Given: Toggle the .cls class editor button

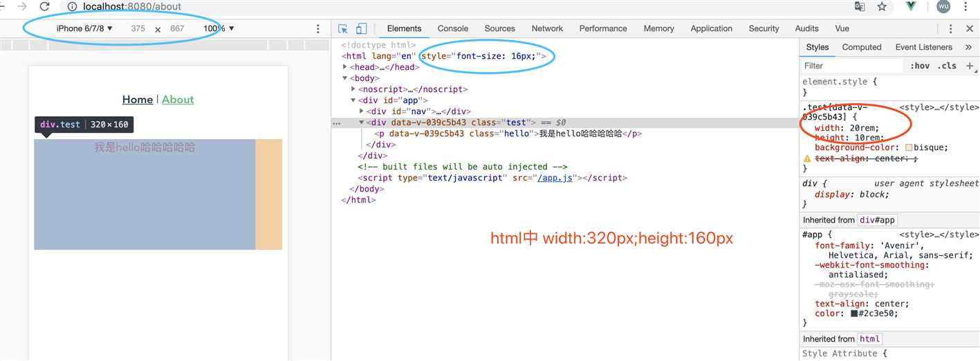Looking at the screenshot, I should [x=947, y=66].
